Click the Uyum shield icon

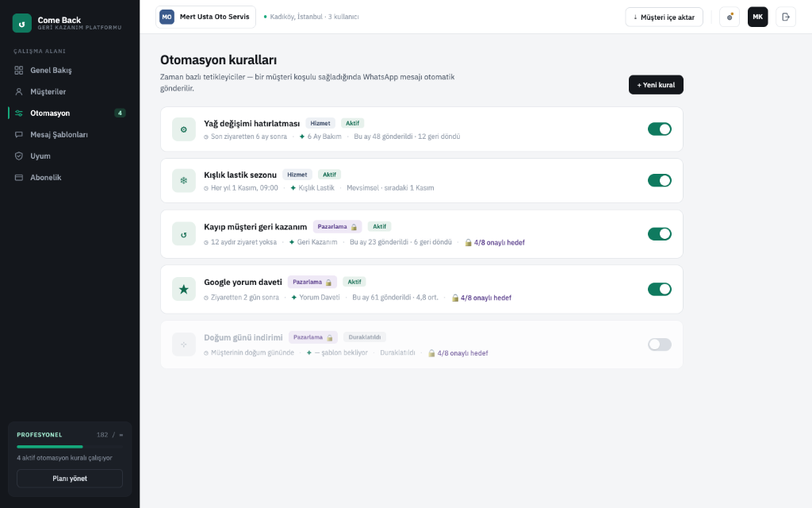pos(19,156)
